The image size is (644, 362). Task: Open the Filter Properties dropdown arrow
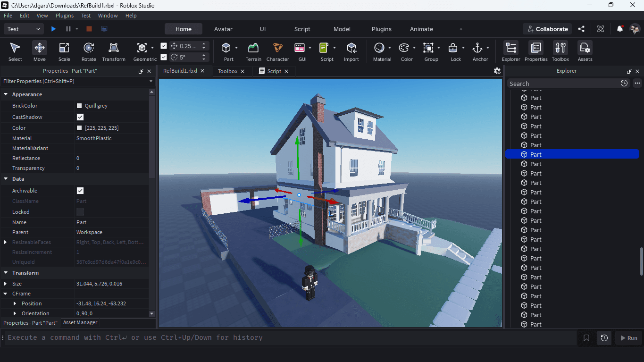point(151,81)
